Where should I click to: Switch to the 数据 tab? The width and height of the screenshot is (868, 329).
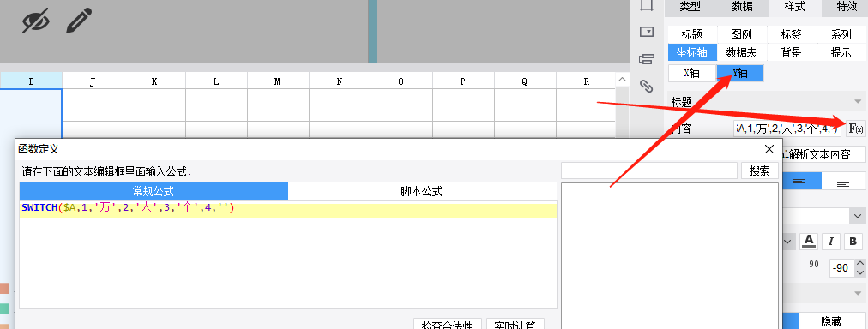click(x=742, y=7)
